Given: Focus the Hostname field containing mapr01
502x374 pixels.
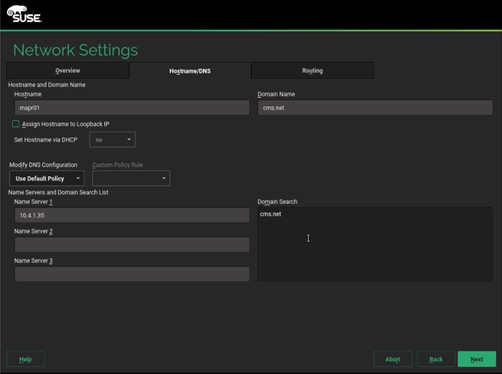Looking at the screenshot, I should point(132,108).
